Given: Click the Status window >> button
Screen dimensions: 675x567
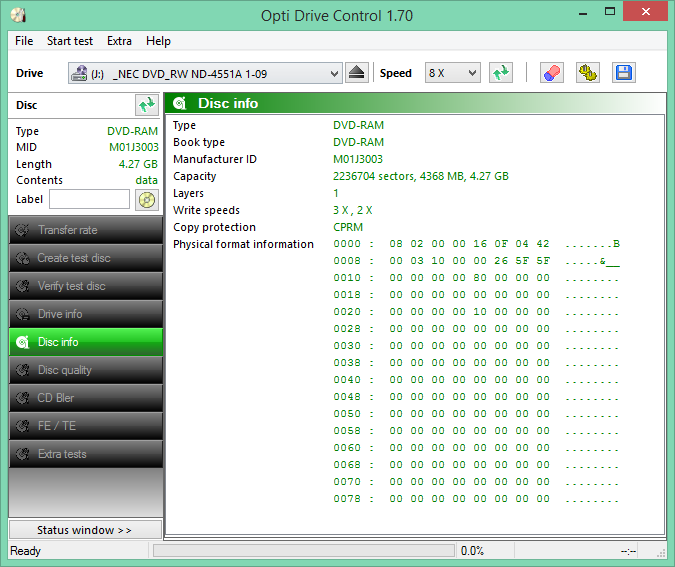Looking at the screenshot, I should tap(85, 530).
